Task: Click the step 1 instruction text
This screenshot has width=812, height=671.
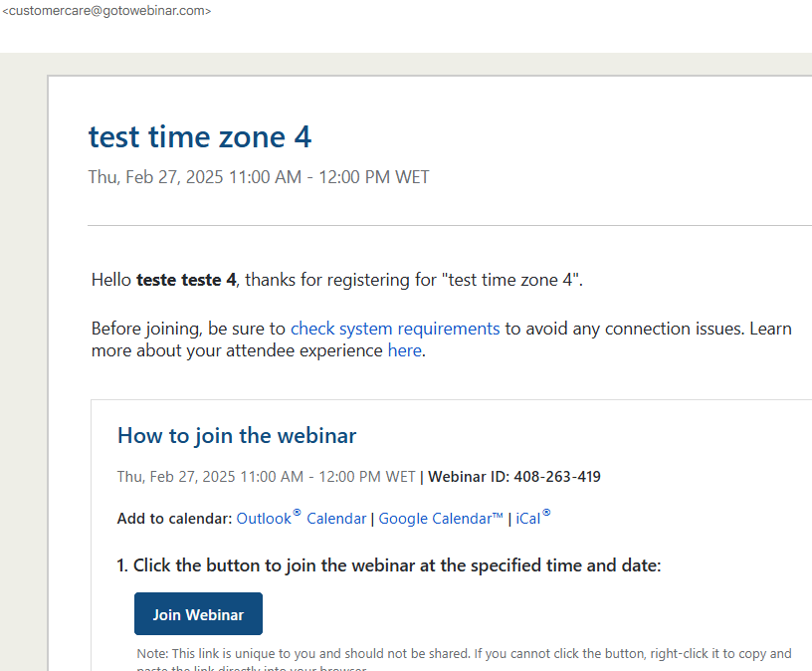Action: pos(389,565)
